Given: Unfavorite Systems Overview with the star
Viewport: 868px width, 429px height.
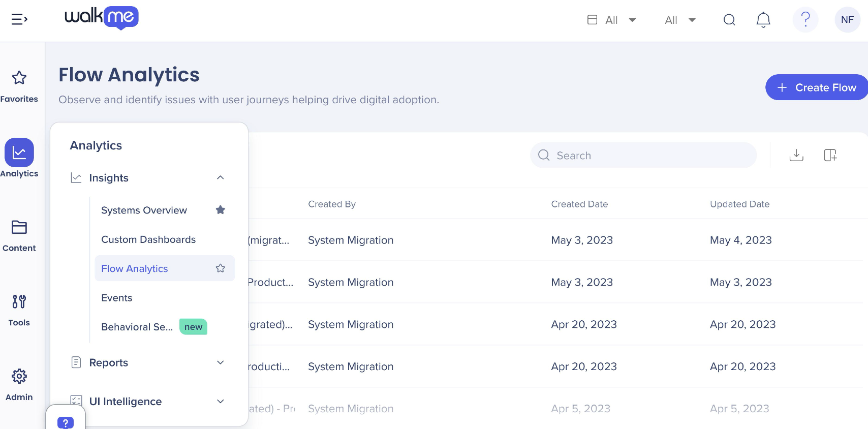Looking at the screenshot, I should click(220, 210).
